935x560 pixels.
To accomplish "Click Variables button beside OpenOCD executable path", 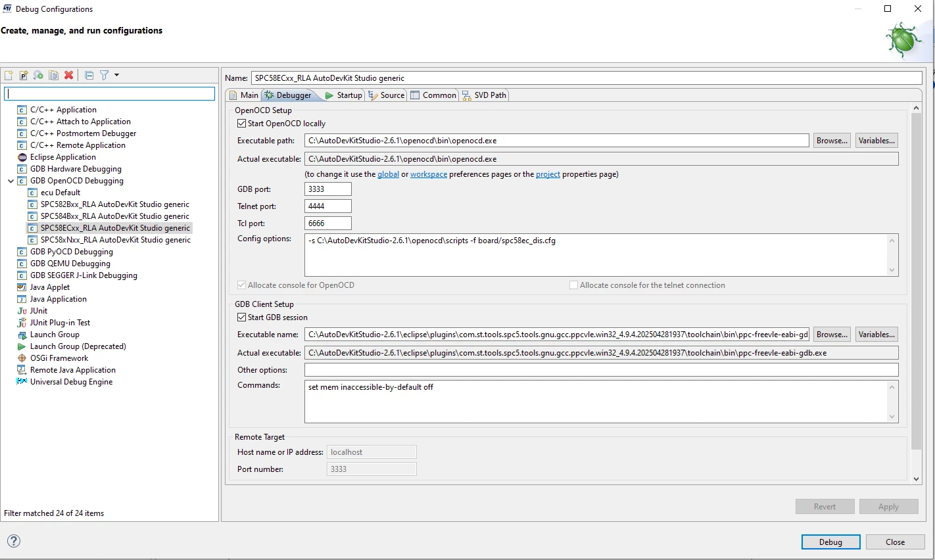I will click(x=876, y=141).
